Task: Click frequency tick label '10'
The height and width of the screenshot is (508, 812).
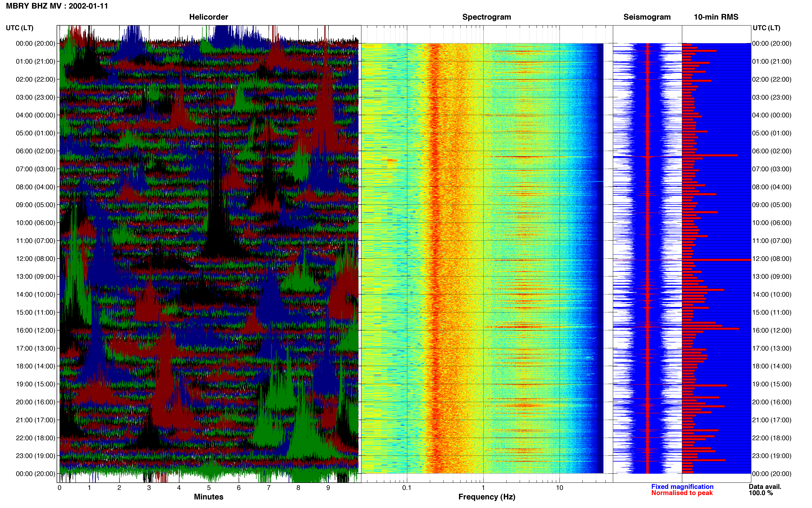Action: 559,487
